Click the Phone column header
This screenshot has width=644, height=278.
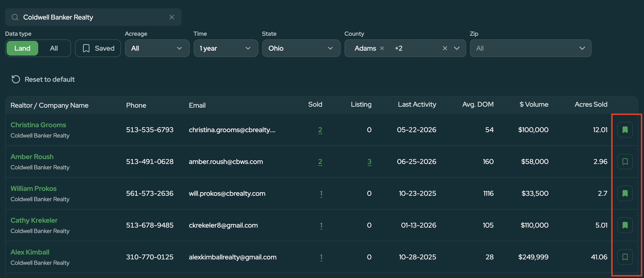point(136,105)
